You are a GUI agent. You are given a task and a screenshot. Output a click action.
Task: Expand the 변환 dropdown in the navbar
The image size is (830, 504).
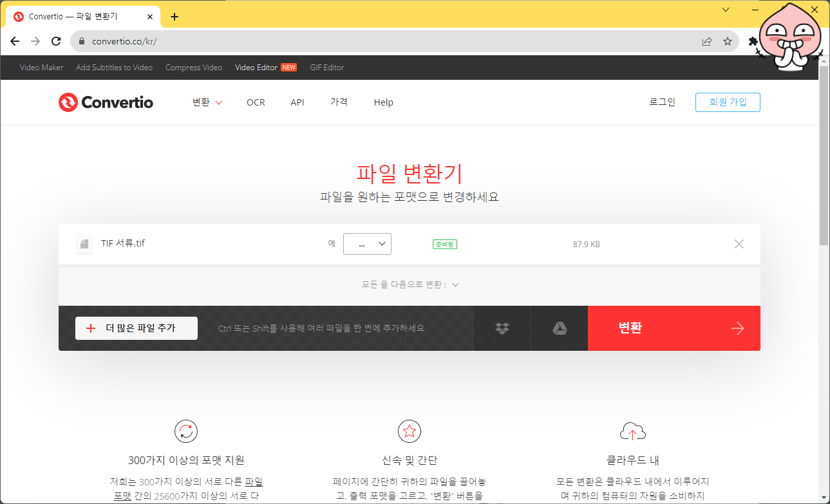click(206, 102)
